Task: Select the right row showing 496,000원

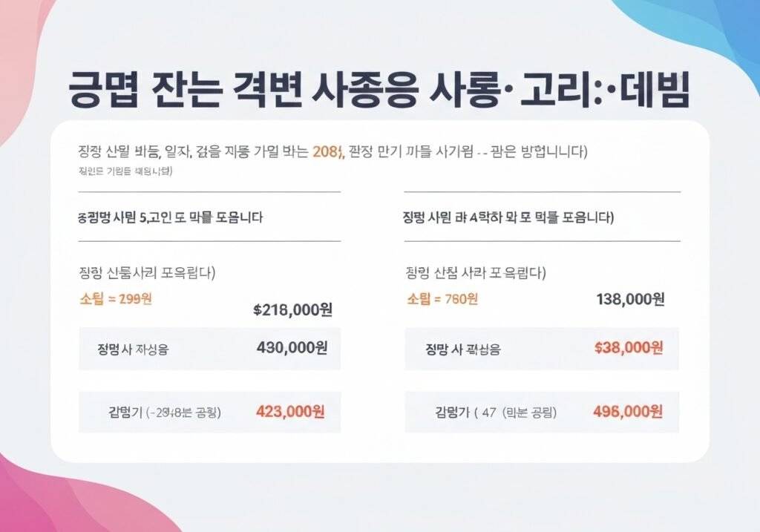Action: coord(541,412)
